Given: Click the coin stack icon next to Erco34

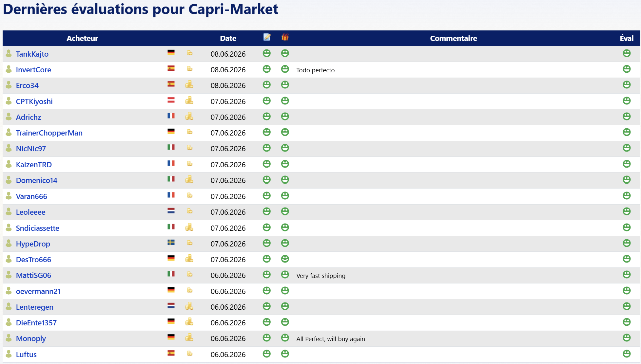Looking at the screenshot, I should 189,85.
